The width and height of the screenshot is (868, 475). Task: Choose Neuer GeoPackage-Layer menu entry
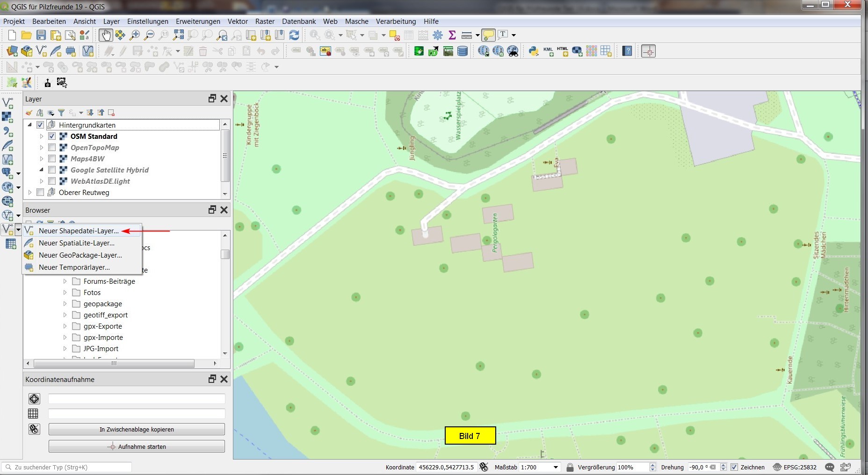tap(80, 255)
